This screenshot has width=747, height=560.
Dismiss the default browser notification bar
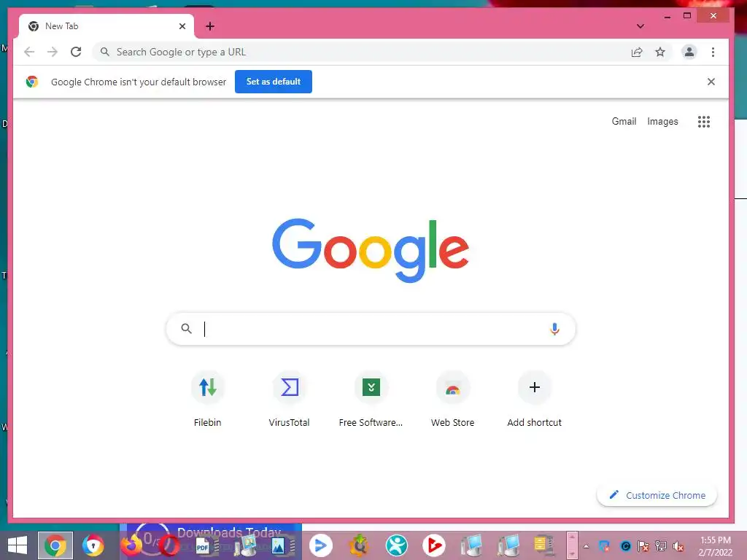coord(711,82)
